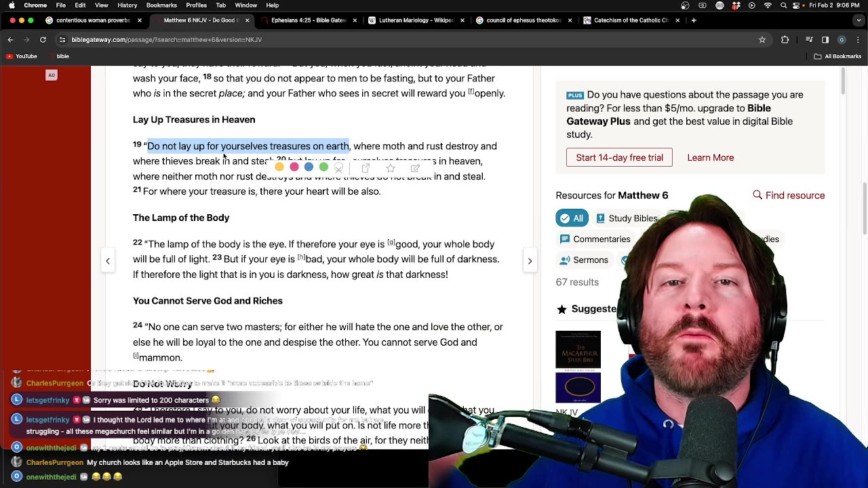This screenshot has height=488, width=868.
Task: Favorite the verse with the star icon
Action: click(x=391, y=167)
